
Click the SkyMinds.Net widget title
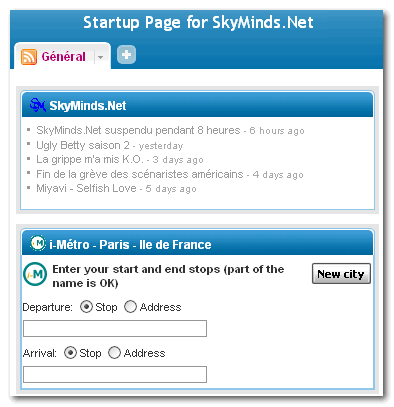pos(88,106)
